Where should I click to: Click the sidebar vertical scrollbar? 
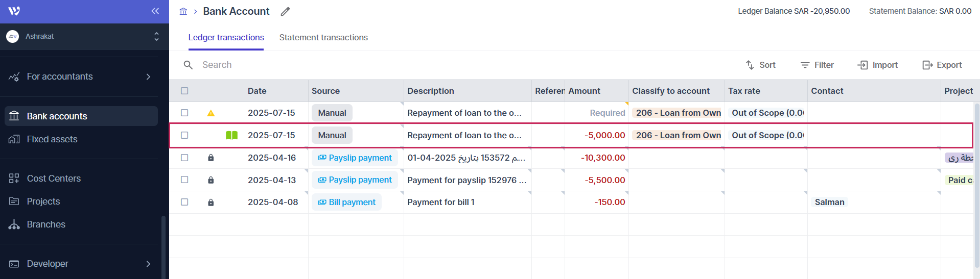click(x=164, y=245)
